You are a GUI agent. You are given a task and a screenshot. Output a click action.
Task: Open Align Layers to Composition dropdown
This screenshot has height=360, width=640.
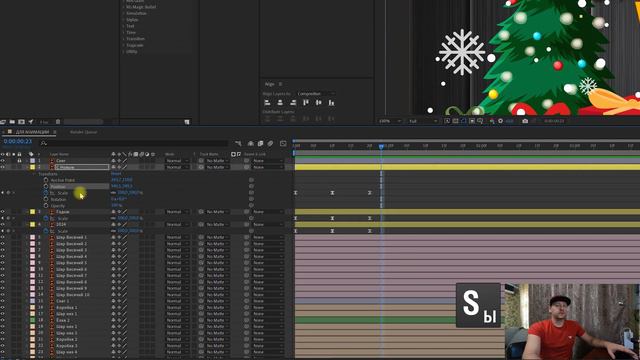316,94
